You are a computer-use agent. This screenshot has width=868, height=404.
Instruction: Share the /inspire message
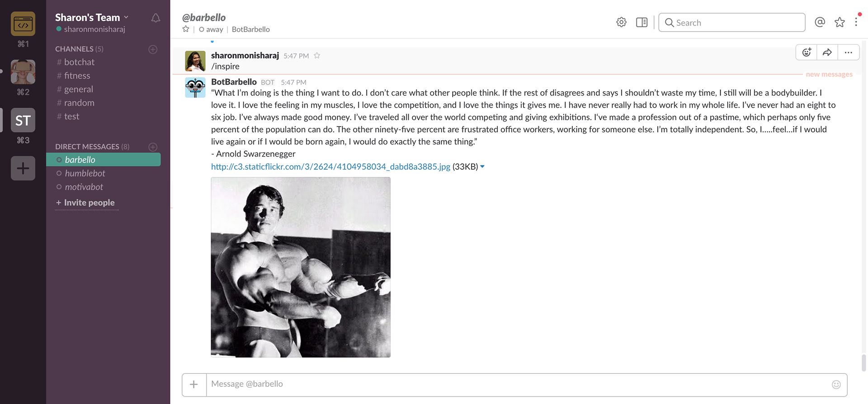click(827, 52)
